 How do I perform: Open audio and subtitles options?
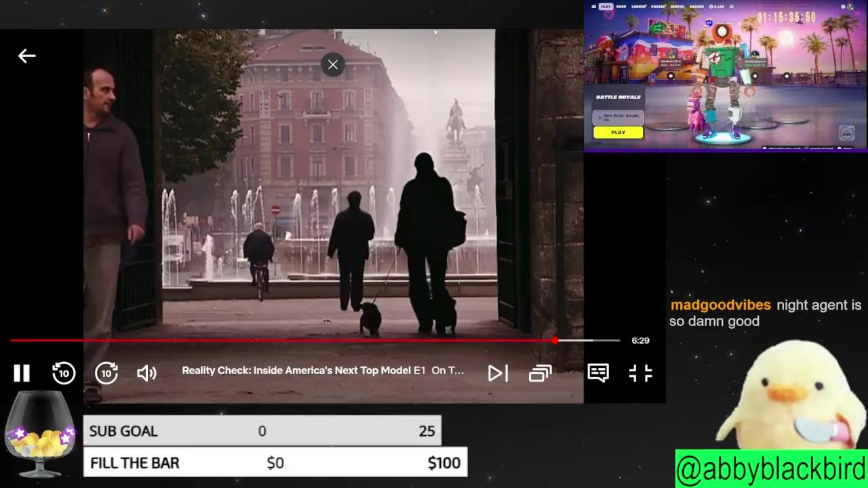598,373
